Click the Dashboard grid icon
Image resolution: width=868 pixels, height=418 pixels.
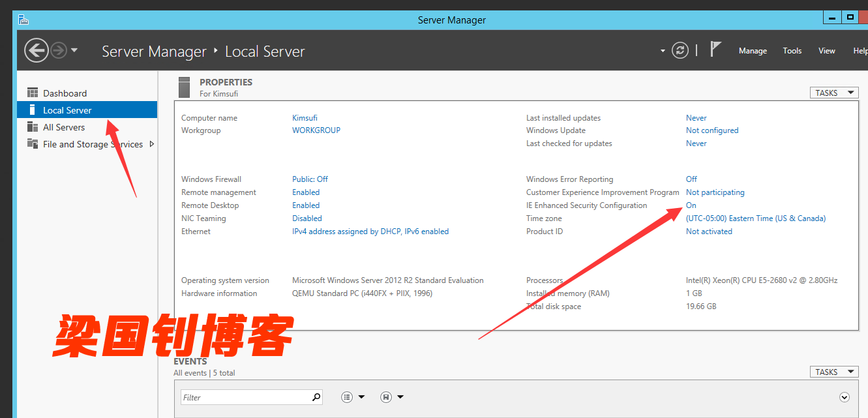point(33,93)
